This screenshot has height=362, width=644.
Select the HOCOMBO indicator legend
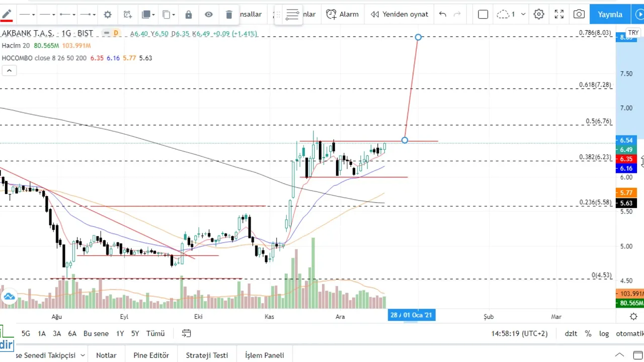(x=44, y=58)
